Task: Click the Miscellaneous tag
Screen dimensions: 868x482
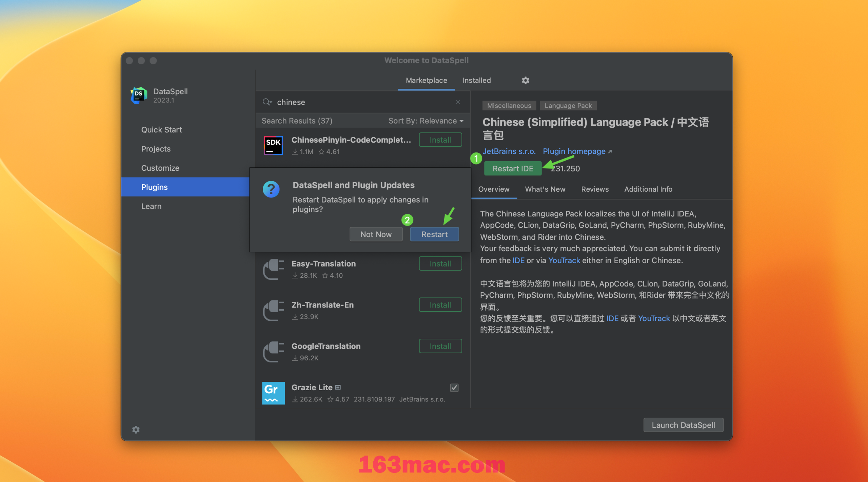Action: pyautogui.click(x=509, y=106)
